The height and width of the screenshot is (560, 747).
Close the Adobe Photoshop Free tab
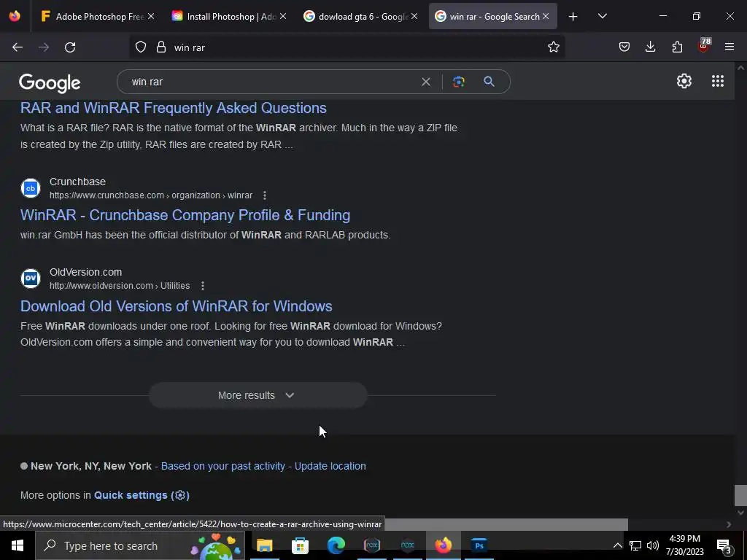151,16
